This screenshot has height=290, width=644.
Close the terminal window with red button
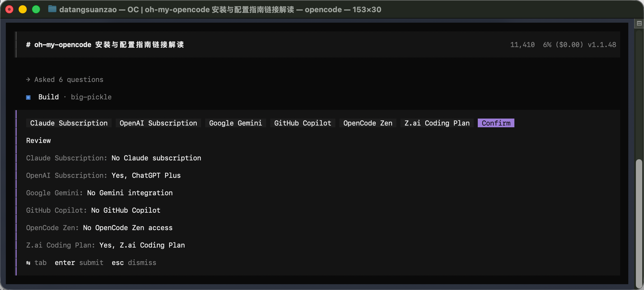(x=9, y=10)
